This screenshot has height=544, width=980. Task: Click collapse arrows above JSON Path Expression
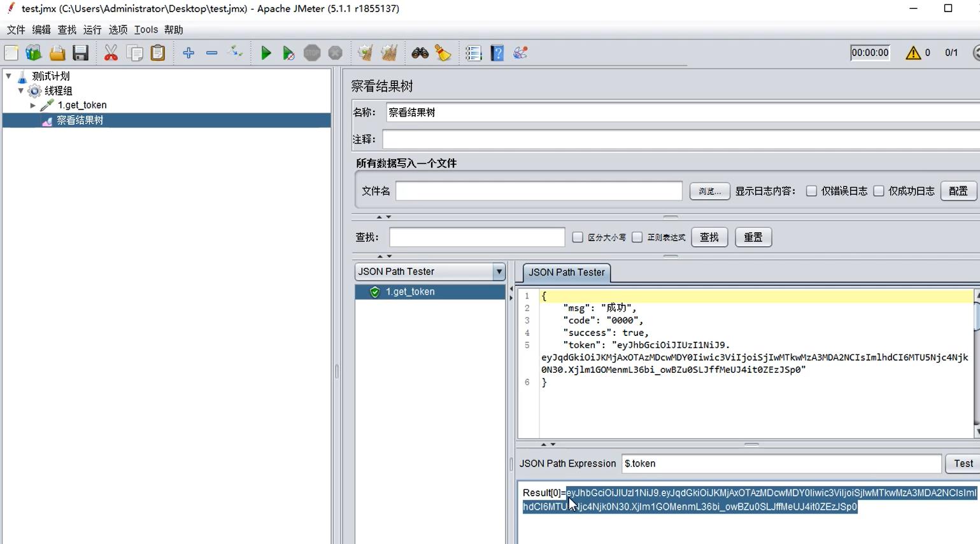tap(548, 444)
